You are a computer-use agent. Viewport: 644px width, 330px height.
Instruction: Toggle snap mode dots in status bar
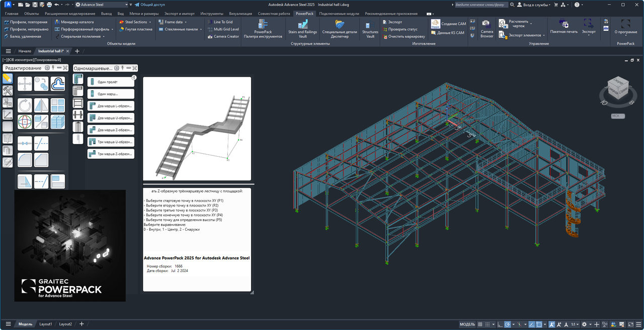point(488,324)
